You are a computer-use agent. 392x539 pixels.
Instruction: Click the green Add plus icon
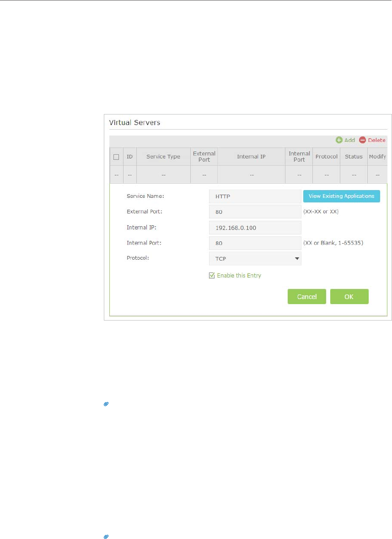[339, 140]
